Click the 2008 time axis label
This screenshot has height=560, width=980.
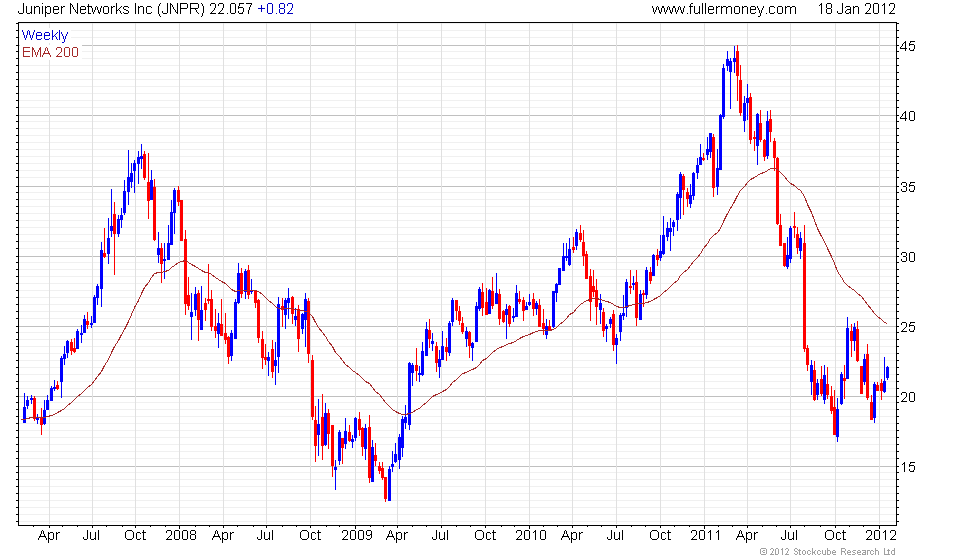pyautogui.click(x=181, y=536)
